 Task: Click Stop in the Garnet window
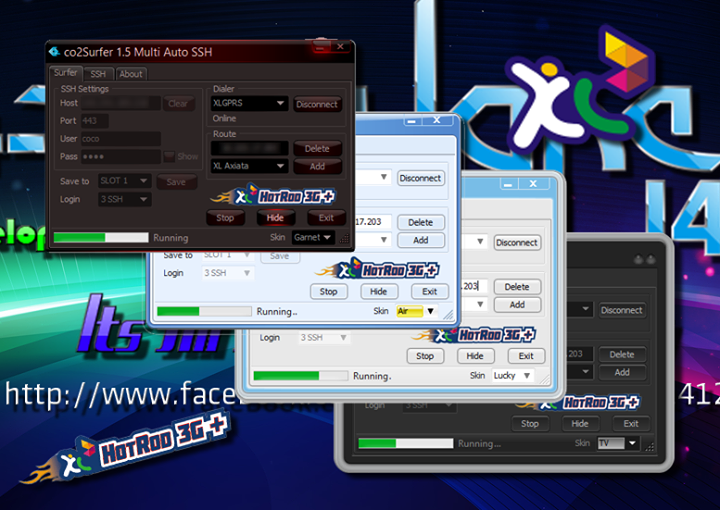pyautogui.click(x=225, y=218)
